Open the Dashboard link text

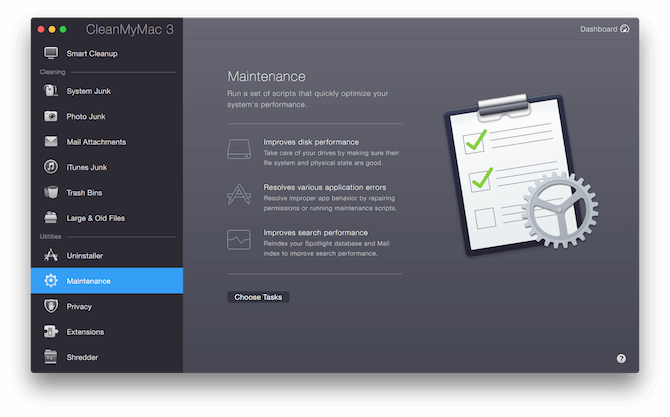tap(598, 29)
